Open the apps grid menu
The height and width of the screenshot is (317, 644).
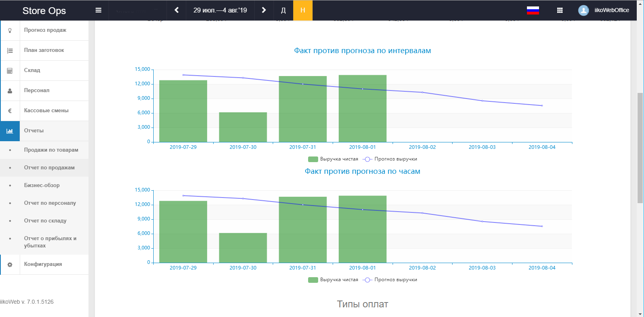[560, 10]
